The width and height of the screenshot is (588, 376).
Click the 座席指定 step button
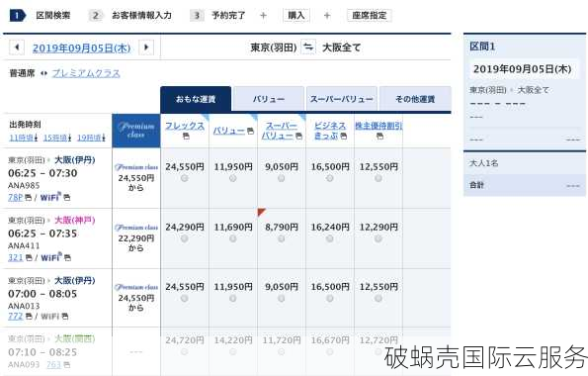coord(369,16)
